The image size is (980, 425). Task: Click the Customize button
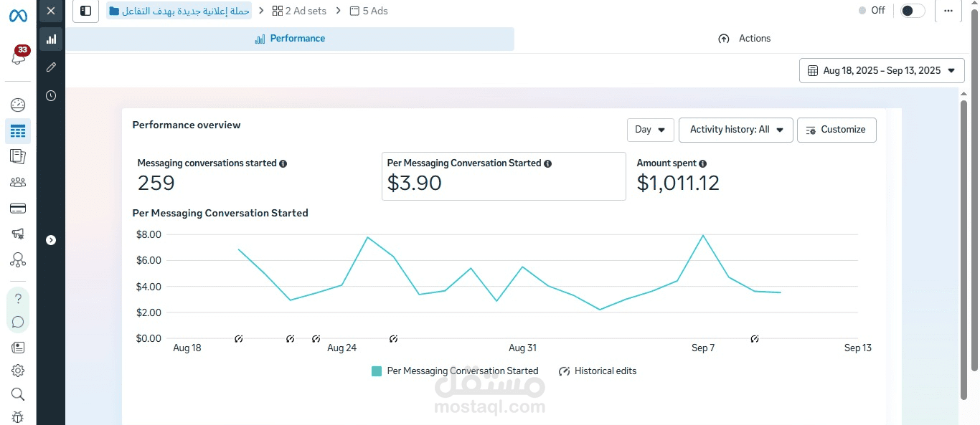tap(836, 130)
